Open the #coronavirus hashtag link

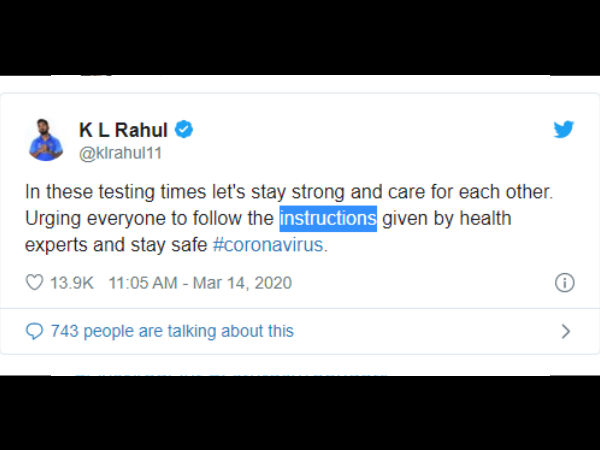click(x=268, y=245)
